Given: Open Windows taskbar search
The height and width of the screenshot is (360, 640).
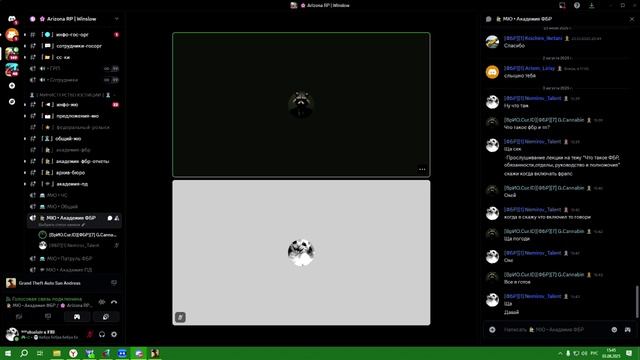Looking at the screenshot, I should pyautogui.click(x=24, y=353).
